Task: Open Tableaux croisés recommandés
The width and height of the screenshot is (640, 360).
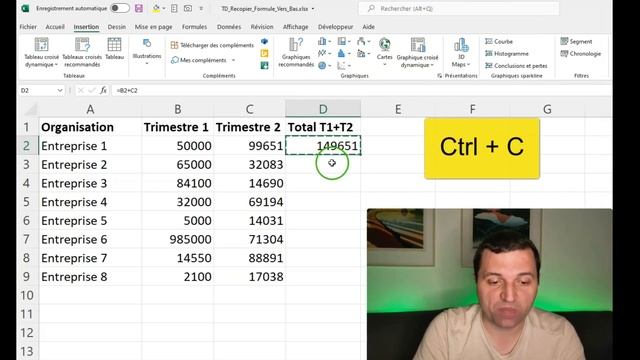Action: (82, 52)
